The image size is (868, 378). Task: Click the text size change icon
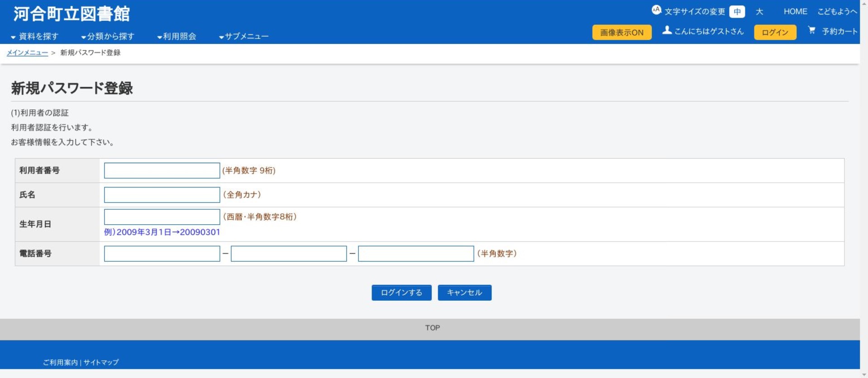[656, 10]
